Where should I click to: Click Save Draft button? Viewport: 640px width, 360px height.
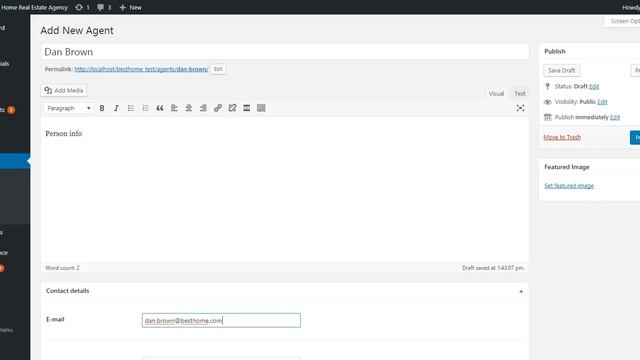click(562, 70)
